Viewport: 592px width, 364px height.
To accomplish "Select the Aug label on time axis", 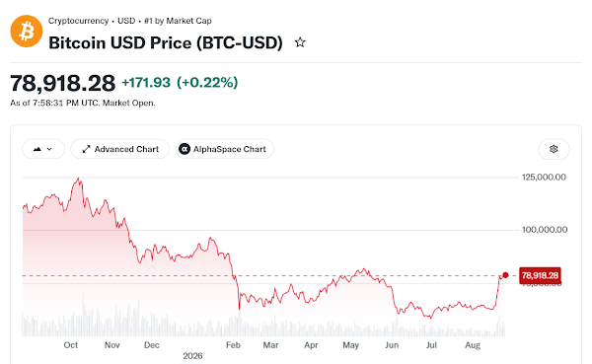I will [473, 345].
